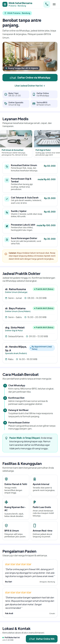This screenshot has height=644, width=60.
Task: Click the waiting room photo
Action: click(x=30, y=56)
